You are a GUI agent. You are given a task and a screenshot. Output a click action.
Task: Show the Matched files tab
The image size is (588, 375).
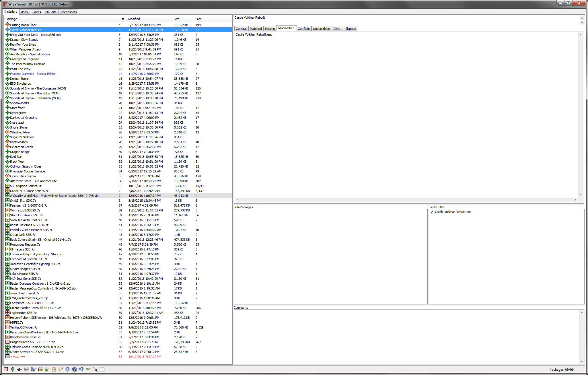256,29
